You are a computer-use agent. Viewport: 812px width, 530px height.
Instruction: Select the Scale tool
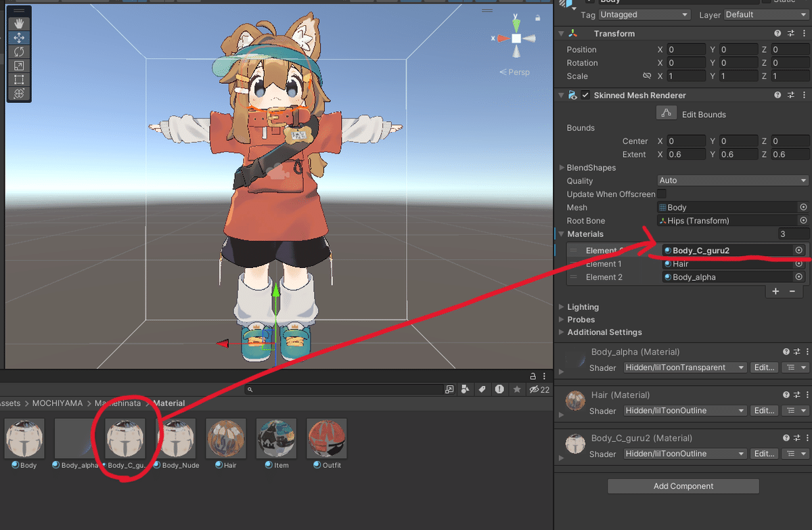click(x=19, y=66)
